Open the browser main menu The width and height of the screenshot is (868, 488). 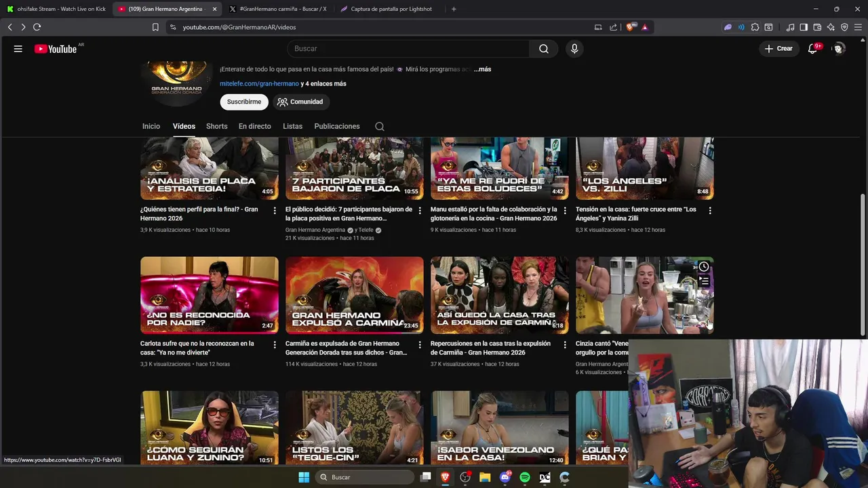click(858, 27)
